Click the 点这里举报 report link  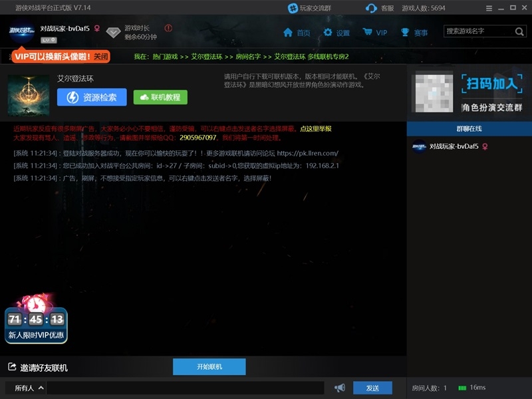316,128
